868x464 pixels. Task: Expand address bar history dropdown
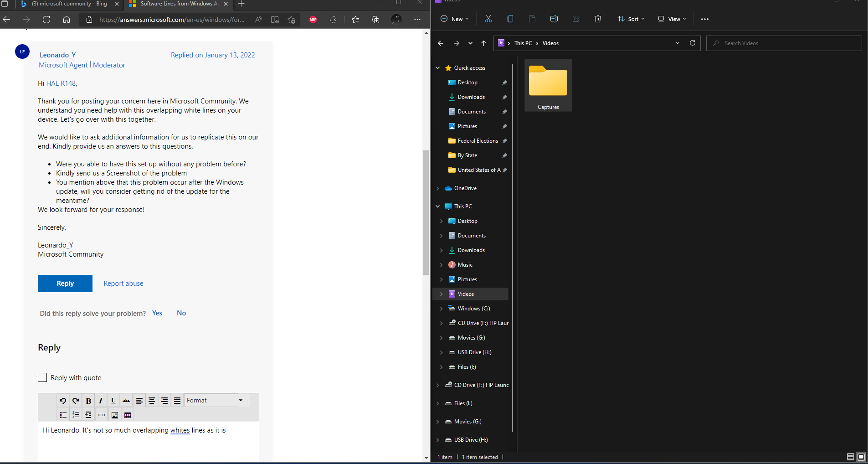(x=678, y=43)
